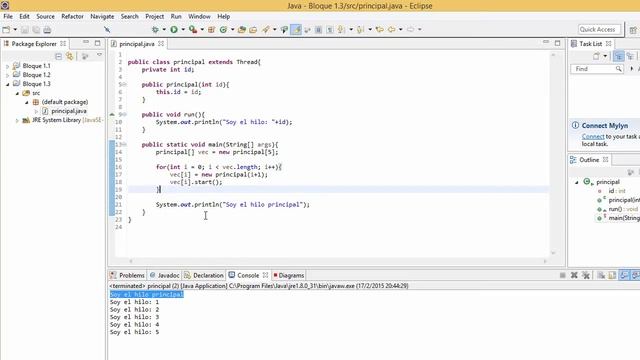The height and width of the screenshot is (360, 640).
Task: Click the Debug bug icon in toolbar
Action: [155, 29]
